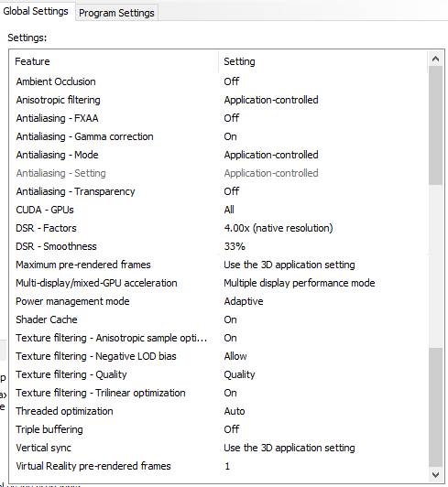Open Antialiasing - Mode Application-controlled value

[x=271, y=155]
